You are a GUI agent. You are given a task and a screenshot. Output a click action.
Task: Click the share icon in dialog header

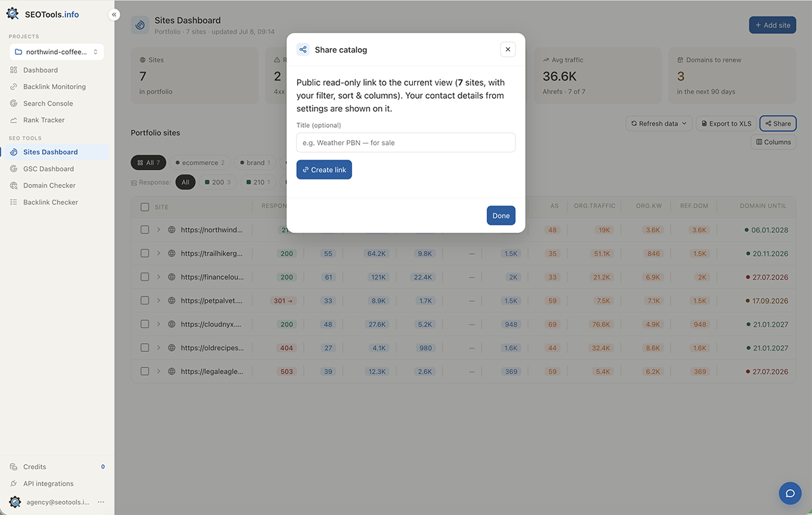click(303, 49)
